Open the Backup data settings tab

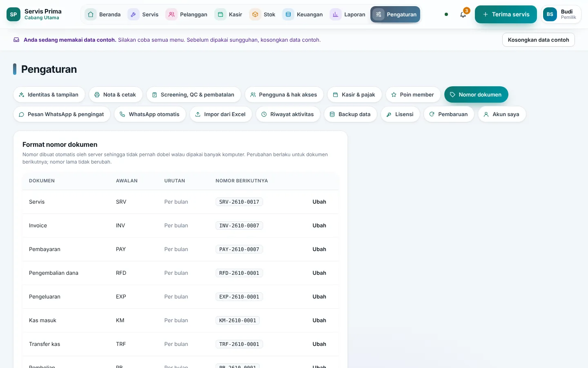pos(350,114)
